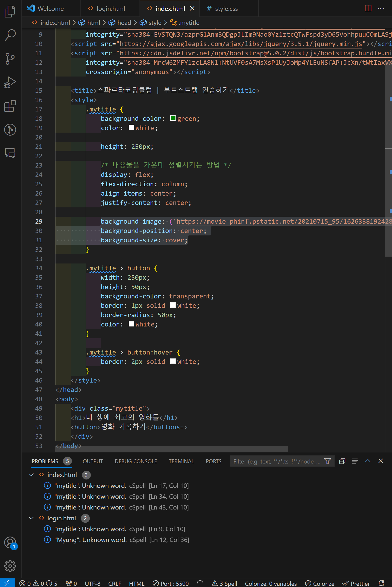Open the notifications bell

click(x=381, y=583)
